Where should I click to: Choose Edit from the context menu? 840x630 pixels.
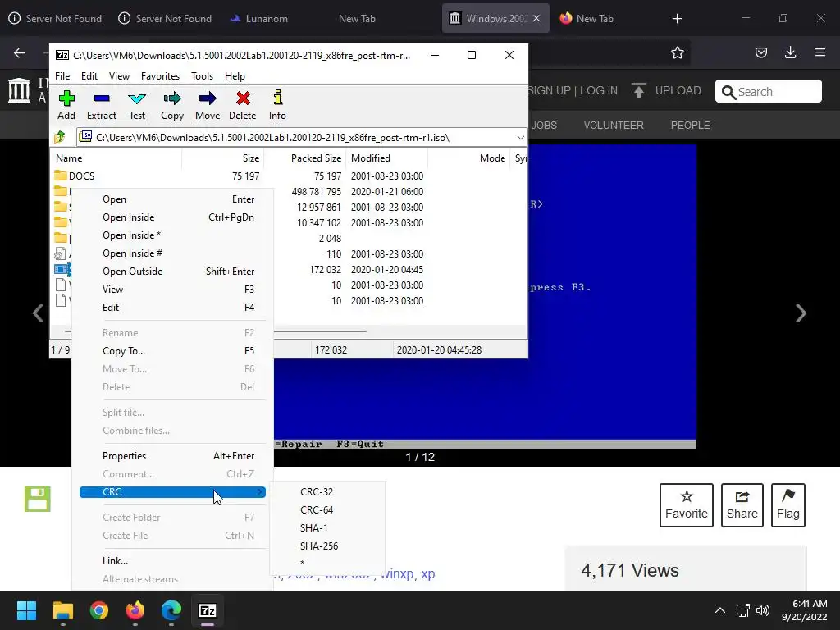point(172,308)
